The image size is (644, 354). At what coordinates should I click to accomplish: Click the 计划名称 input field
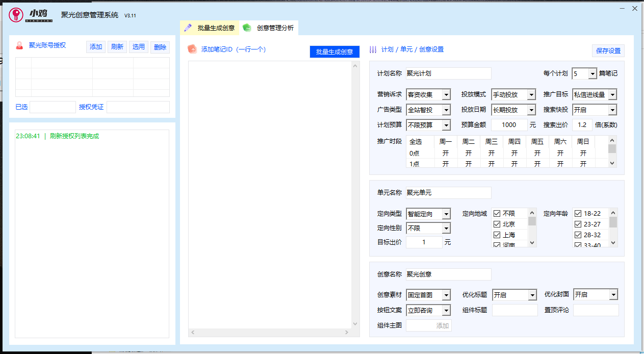(x=448, y=73)
